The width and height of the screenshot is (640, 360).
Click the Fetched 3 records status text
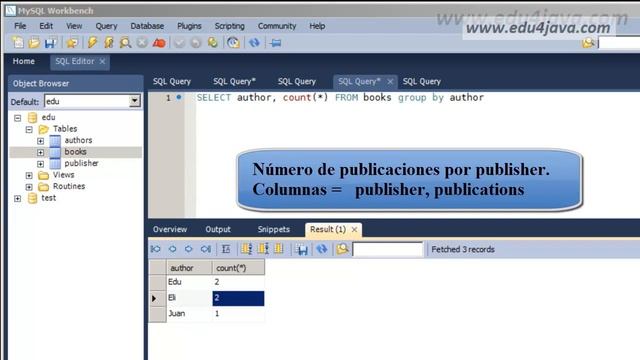(463, 249)
